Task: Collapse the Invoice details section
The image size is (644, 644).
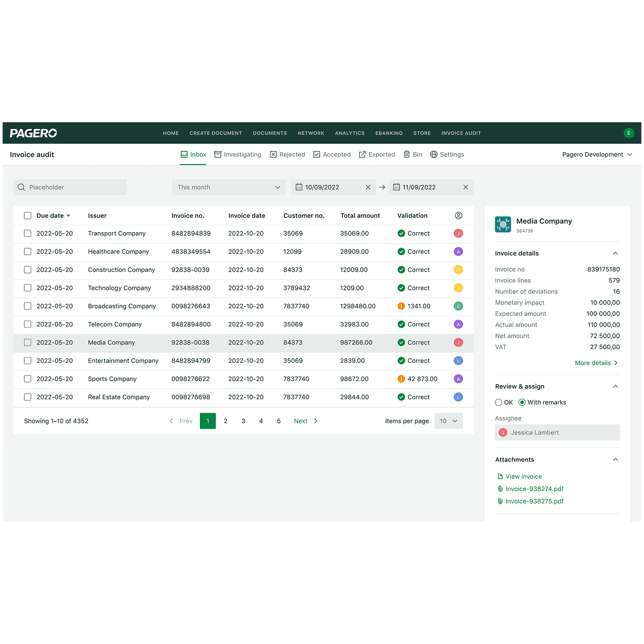Action: pos(615,253)
